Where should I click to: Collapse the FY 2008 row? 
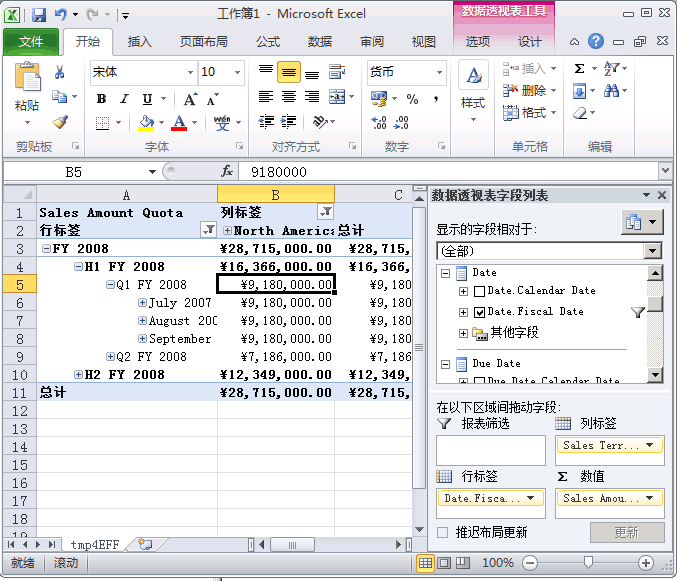[x=46, y=249]
